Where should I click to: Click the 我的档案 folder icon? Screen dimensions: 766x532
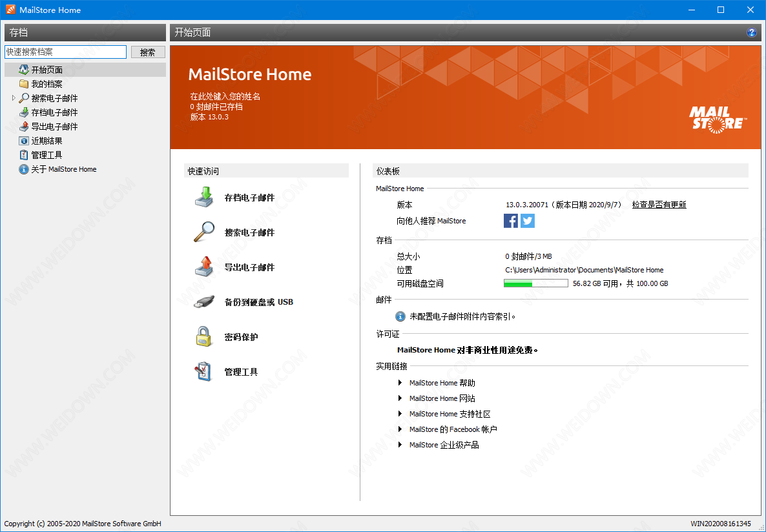click(23, 84)
